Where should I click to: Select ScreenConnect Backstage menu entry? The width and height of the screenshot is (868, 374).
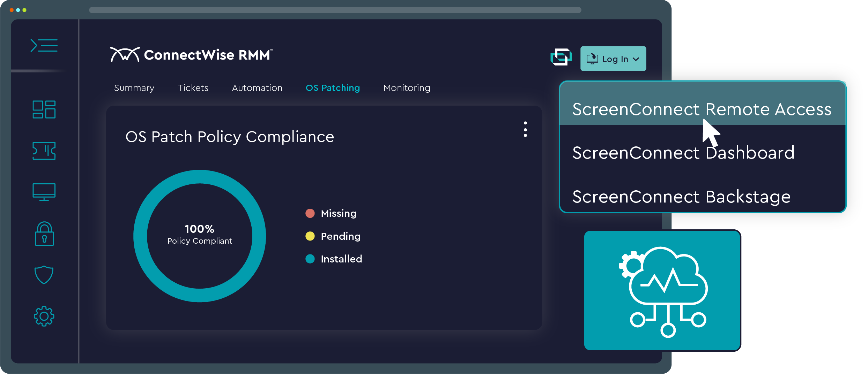tap(681, 197)
